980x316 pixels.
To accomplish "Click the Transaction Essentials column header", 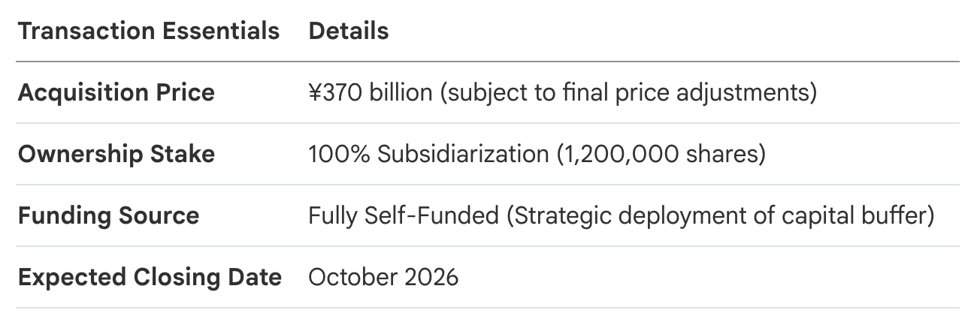I will click(149, 32).
